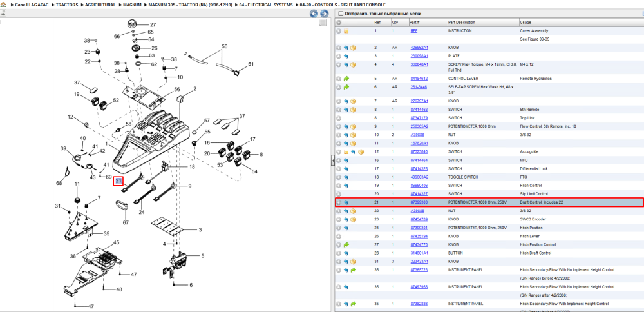The width and height of the screenshot is (644, 312).
Task: Sort by the 'Ref' column header
Action: point(381,22)
